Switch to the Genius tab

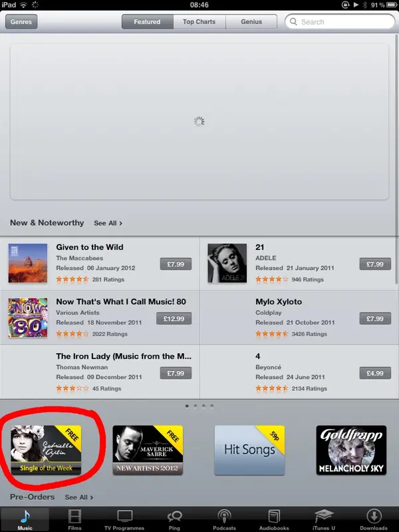click(x=251, y=22)
